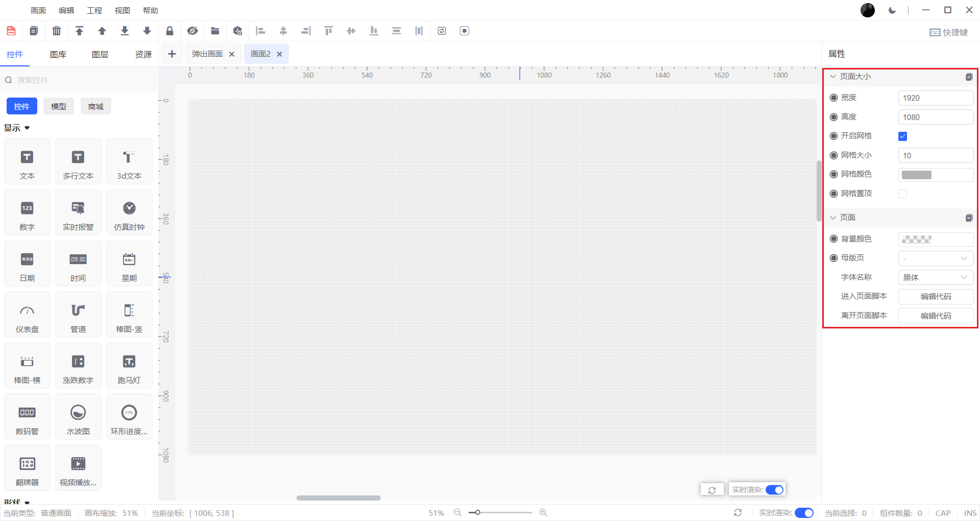Select the 仿真时钟 clock widget

[x=129, y=212]
